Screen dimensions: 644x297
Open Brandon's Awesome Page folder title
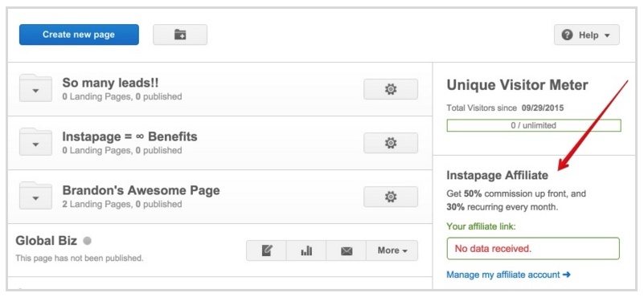pyautogui.click(x=141, y=190)
